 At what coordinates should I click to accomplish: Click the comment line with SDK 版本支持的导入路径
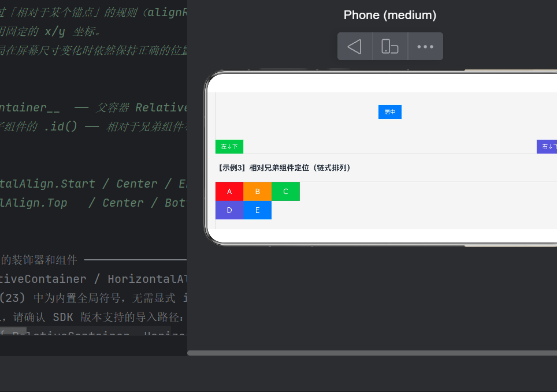[x=93, y=317]
